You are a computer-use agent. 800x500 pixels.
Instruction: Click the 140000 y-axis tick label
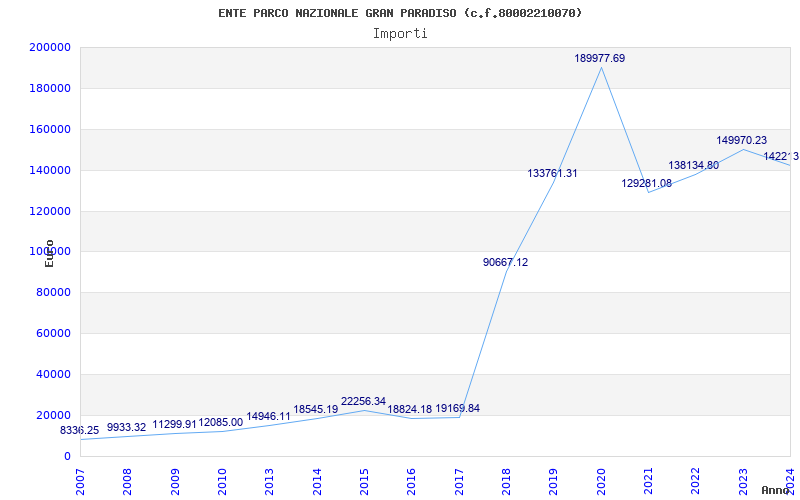click(x=50, y=170)
